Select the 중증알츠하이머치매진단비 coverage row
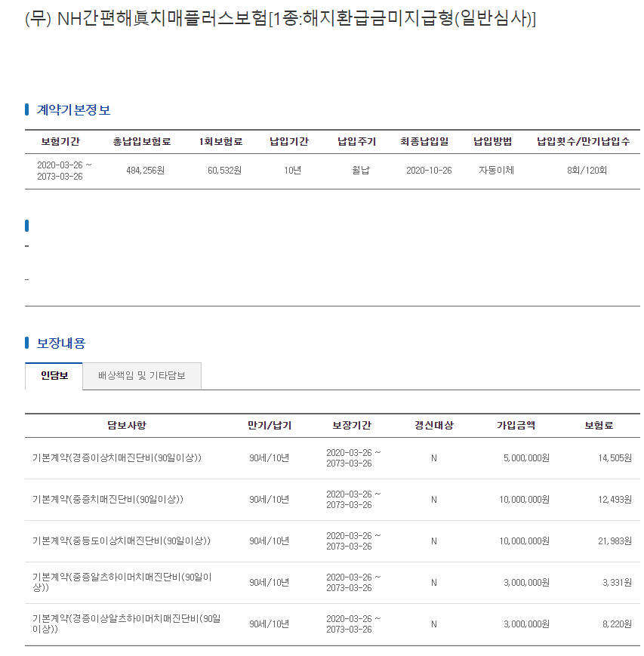Screen dimensions: 644x656 point(332,582)
